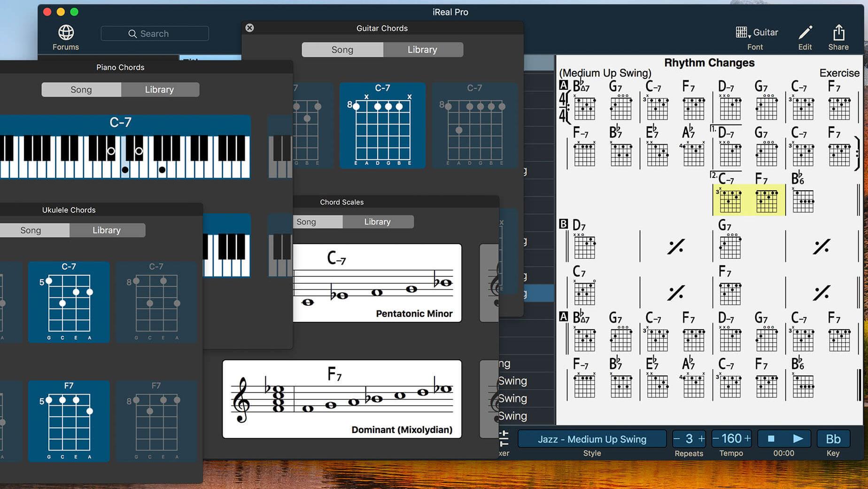This screenshot has height=489, width=868.
Task: Select the highlighted F7 ukulele chord card
Action: (69, 421)
